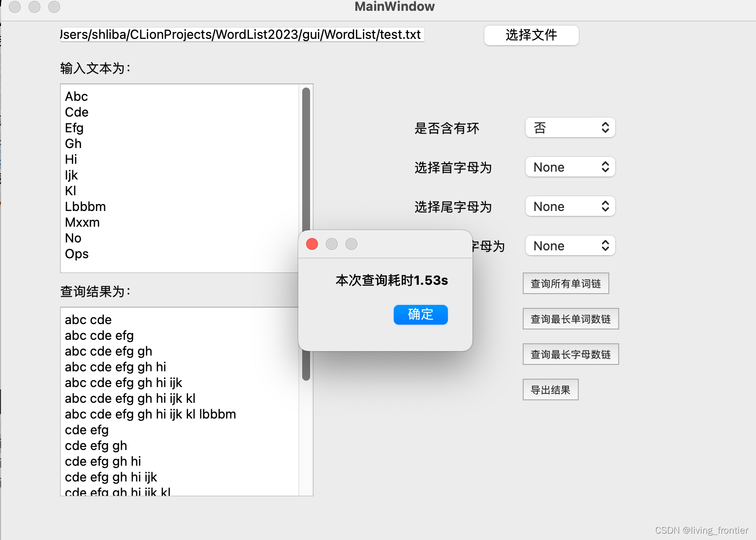Click result line 'abc cde efg gh hi'
756x540 pixels.
(116, 367)
